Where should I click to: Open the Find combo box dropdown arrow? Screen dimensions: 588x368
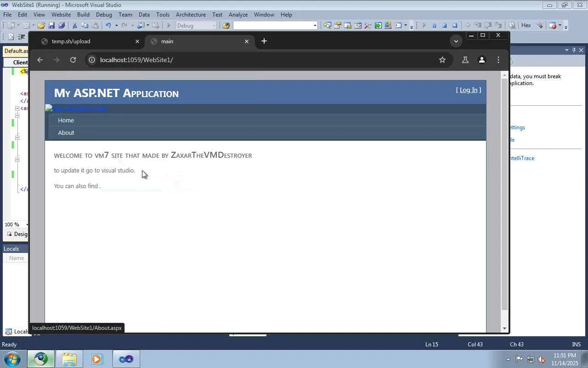(315, 26)
